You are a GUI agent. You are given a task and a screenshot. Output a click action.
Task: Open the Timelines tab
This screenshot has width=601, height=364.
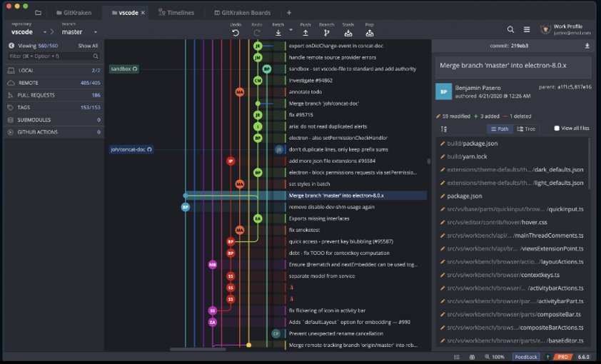pyautogui.click(x=176, y=13)
